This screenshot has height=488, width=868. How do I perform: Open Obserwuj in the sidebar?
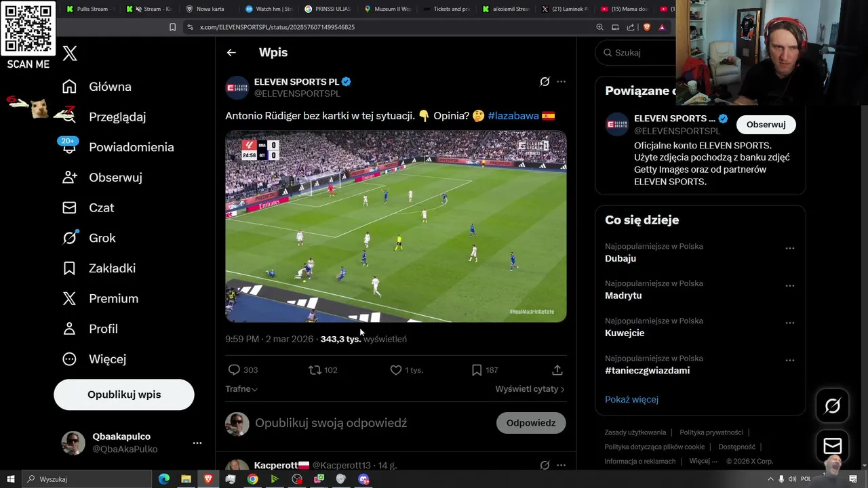pos(102,178)
